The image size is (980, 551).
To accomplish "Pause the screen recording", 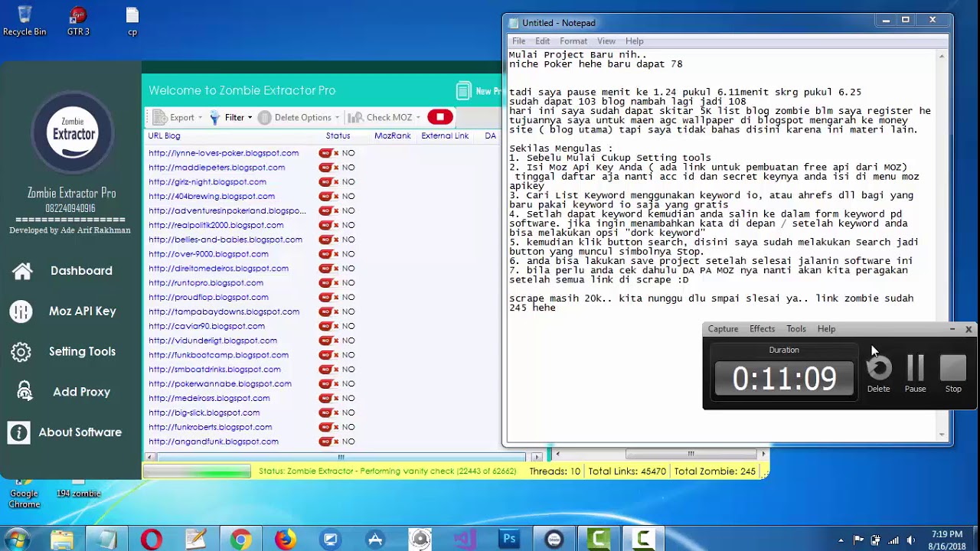I will [916, 373].
